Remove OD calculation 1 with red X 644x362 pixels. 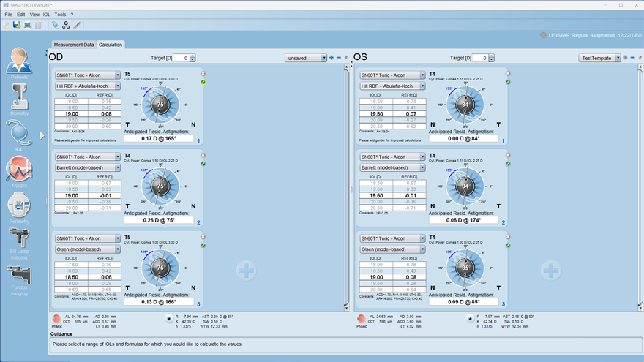click(x=203, y=74)
